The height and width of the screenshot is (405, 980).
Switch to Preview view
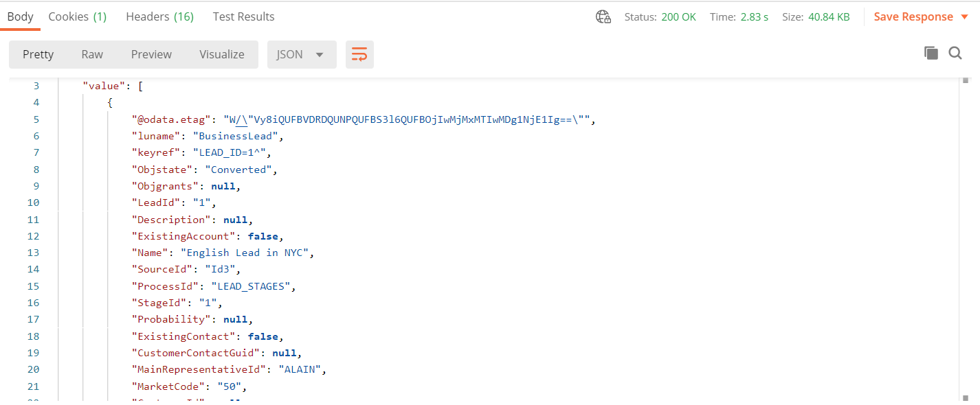[151, 54]
